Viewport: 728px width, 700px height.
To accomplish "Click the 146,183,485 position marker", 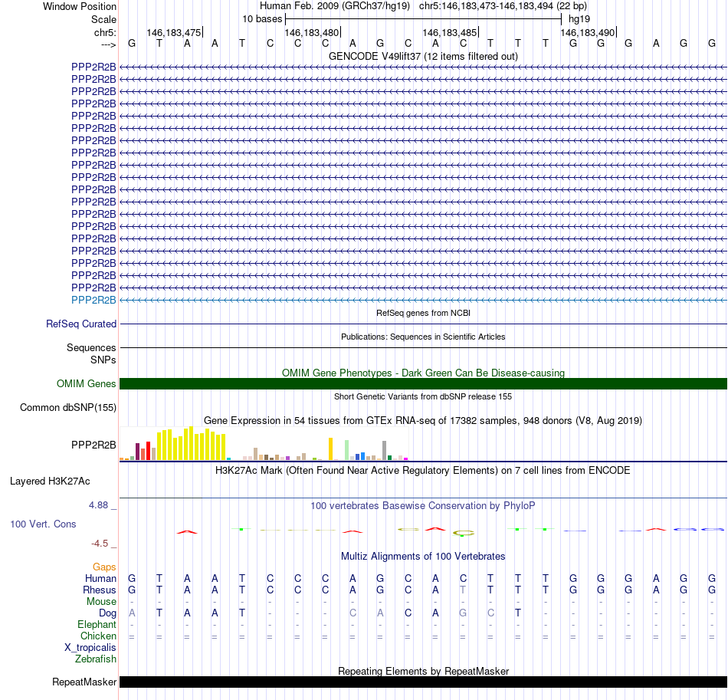I will pyautogui.click(x=450, y=32).
